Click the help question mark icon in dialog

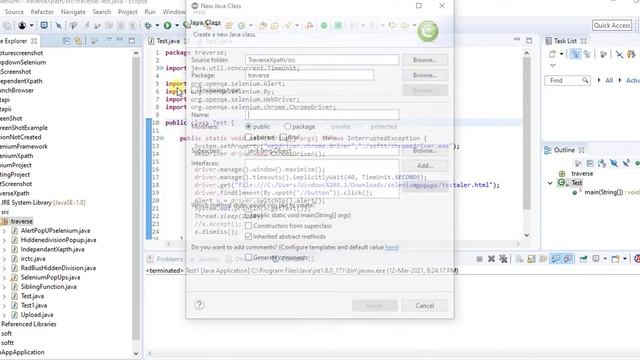(x=199, y=304)
